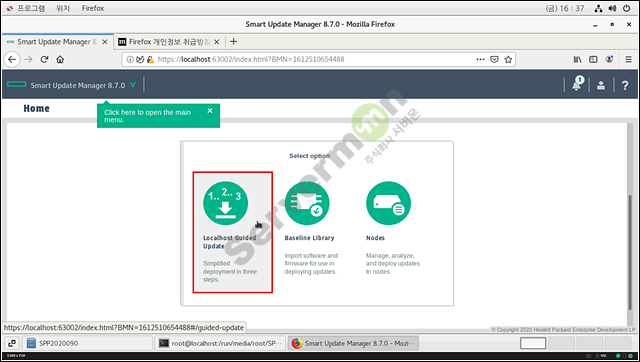Switch to SPP2020090 taskbar window
This screenshot has width=640, height=362.
87,343
